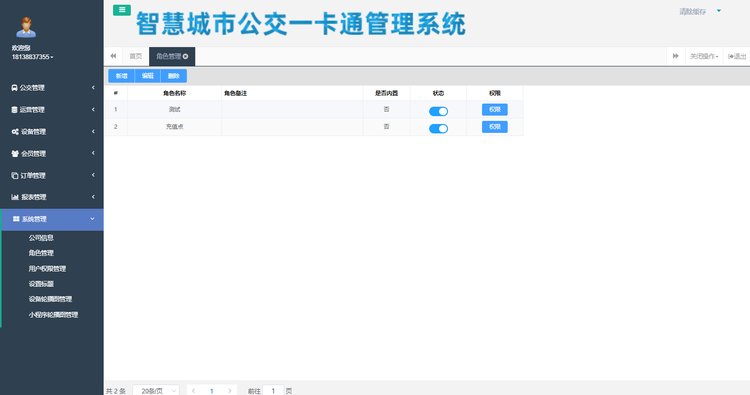The height and width of the screenshot is (395, 750).
Task: Open the 关闭操作 dropdown
Action: [704, 56]
